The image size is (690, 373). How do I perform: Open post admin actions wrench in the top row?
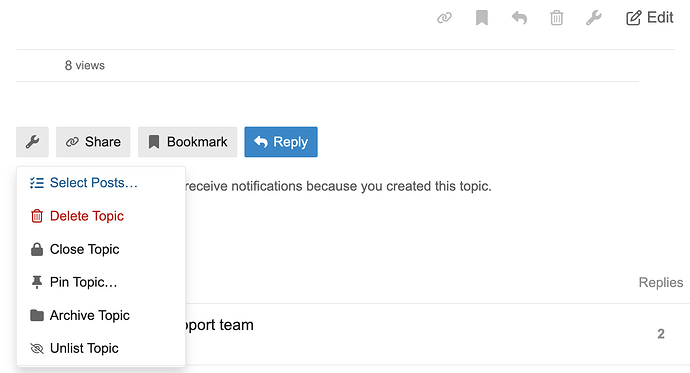[594, 18]
